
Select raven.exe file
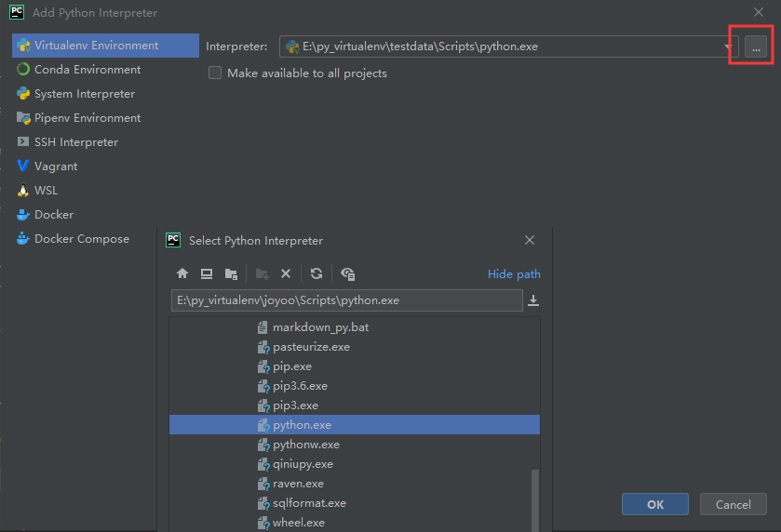[354, 484]
